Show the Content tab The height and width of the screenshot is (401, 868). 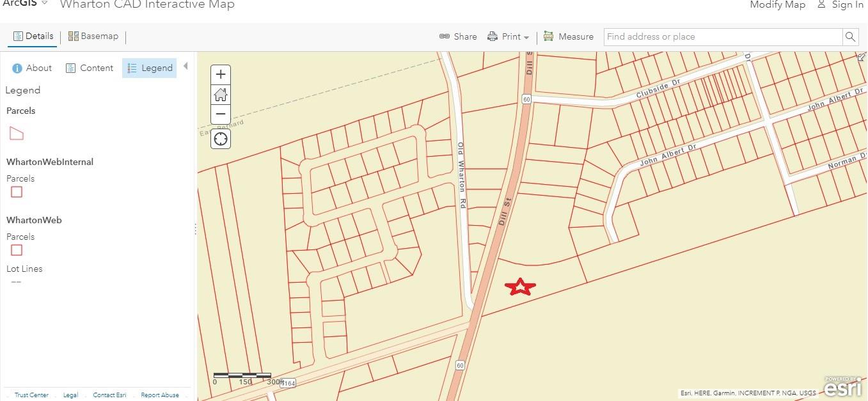point(90,68)
